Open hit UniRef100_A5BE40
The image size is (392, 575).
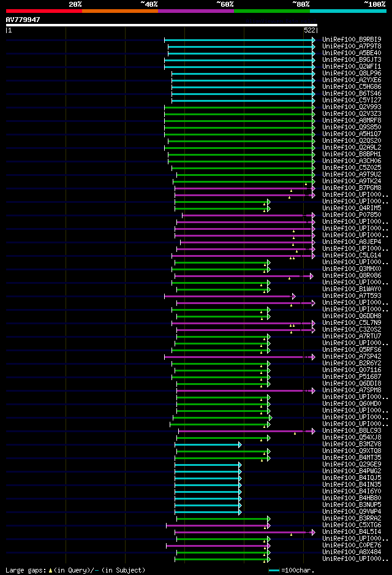pyautogui.click(x=352, y=53)
